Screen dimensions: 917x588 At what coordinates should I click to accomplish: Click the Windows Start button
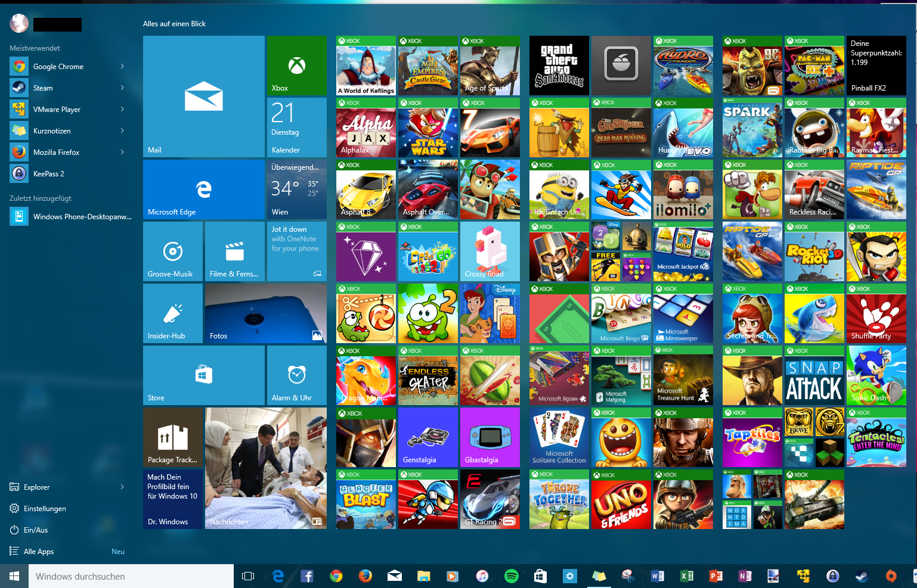[14, 576]
